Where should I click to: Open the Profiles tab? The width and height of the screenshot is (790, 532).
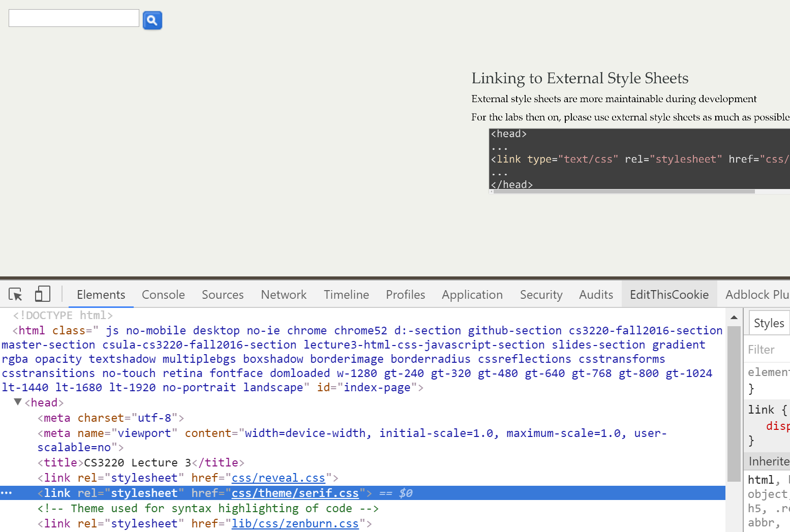coord(405,295)
